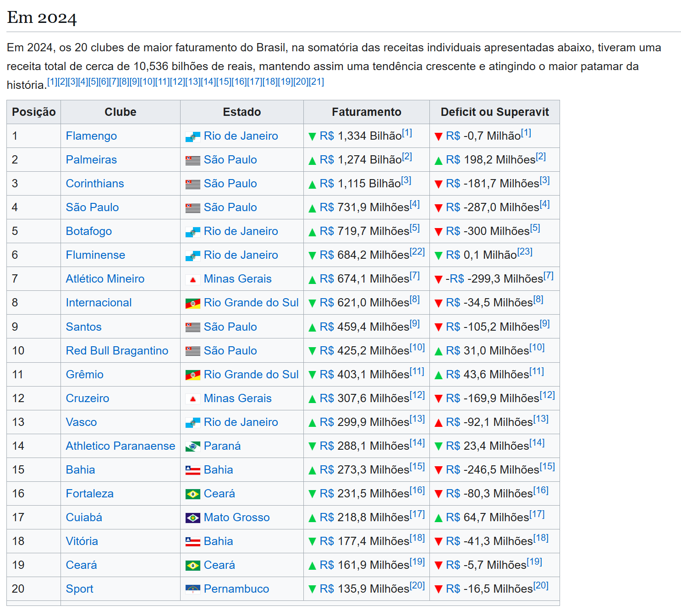The height and width of the screenshot is (616, 681).
Task: Open Minas Gerais link in Cruzeiro row
Action: coord(238,398)
